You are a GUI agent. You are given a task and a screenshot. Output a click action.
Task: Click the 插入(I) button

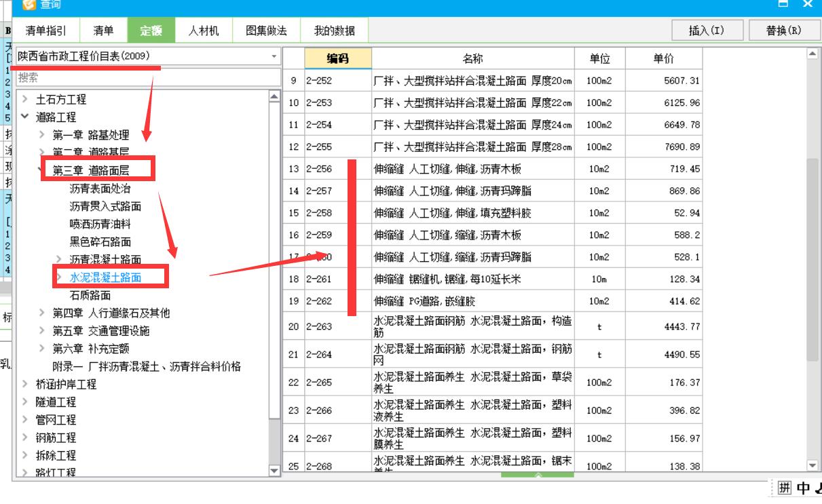tap(707, 31)
